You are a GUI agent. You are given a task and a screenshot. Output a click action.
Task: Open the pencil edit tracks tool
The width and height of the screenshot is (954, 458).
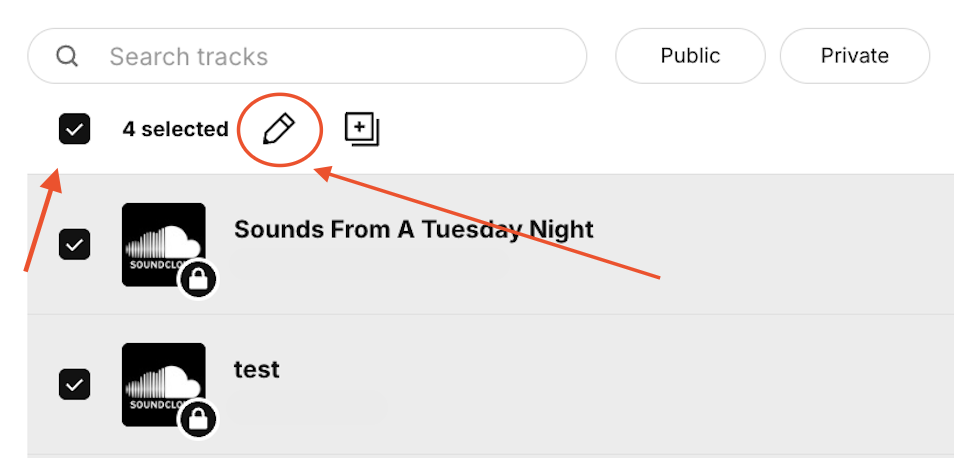click(x=280, y=129)
